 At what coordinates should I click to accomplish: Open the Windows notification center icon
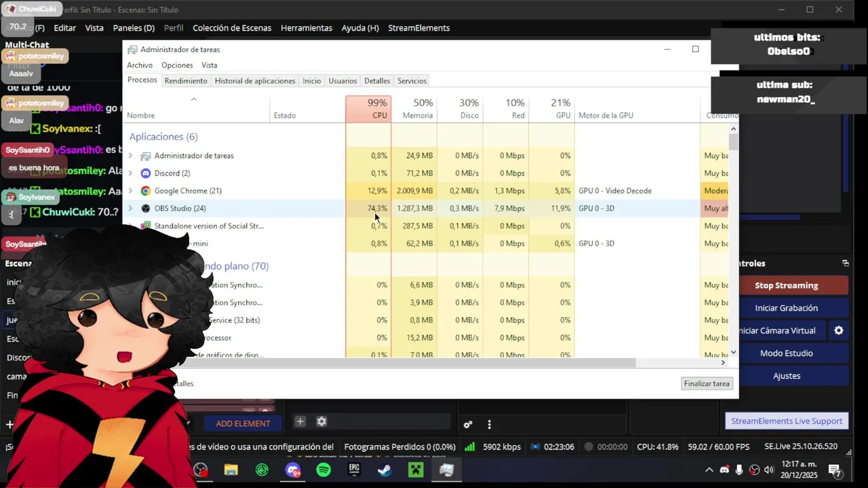835,470
